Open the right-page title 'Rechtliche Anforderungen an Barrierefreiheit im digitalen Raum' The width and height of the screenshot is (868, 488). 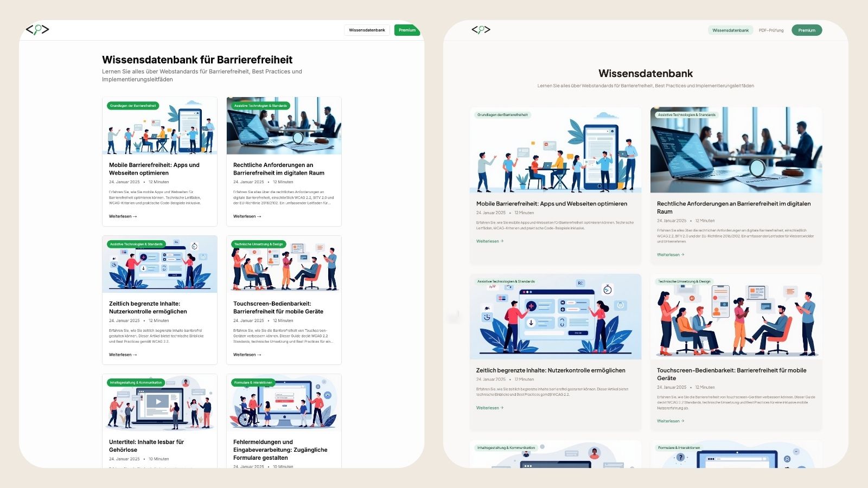click(x=734, y=208)
